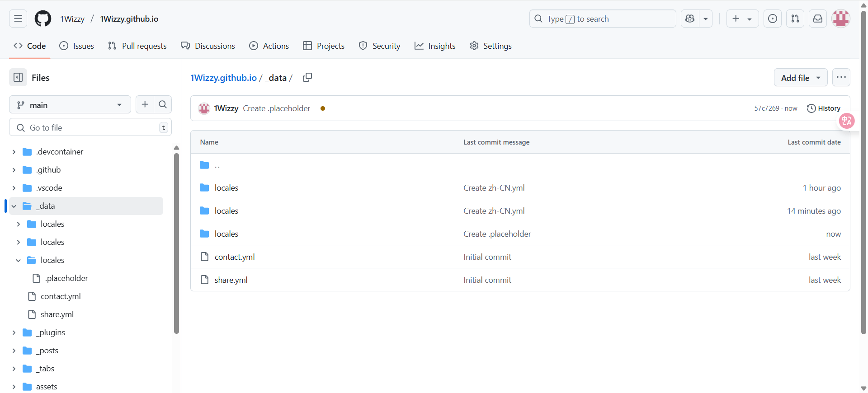The width and height of the screenshot is (868, 393).
Task: Open the issues icon in the header
Action: click(773, 19)
